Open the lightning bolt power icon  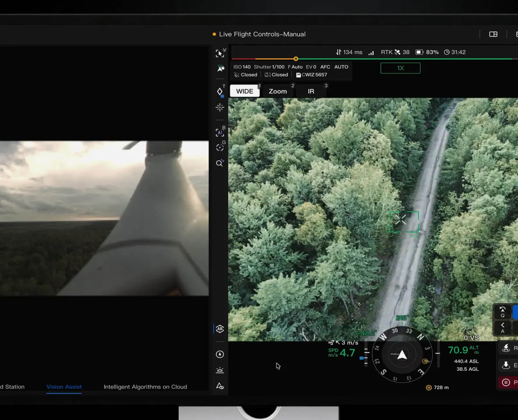(x=220, y=354)
